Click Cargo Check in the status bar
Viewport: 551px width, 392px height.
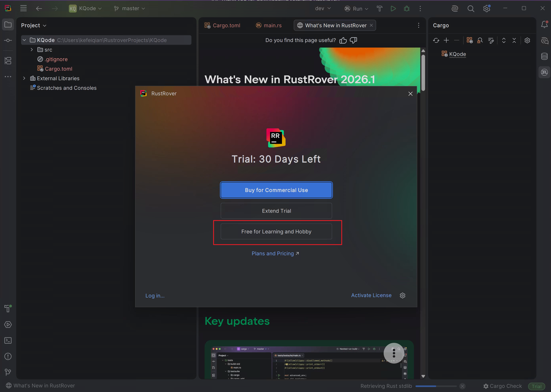(x=502, y=386)
